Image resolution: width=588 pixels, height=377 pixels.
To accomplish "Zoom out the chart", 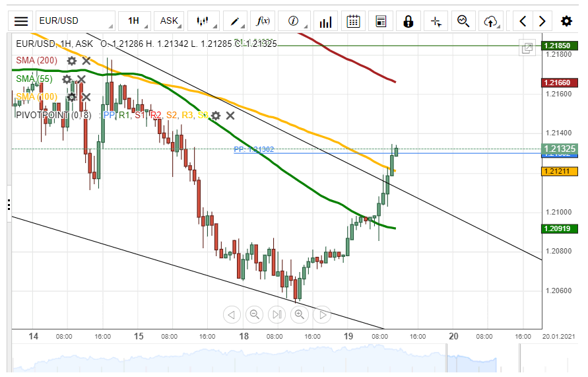I will [x=254, y=314].
